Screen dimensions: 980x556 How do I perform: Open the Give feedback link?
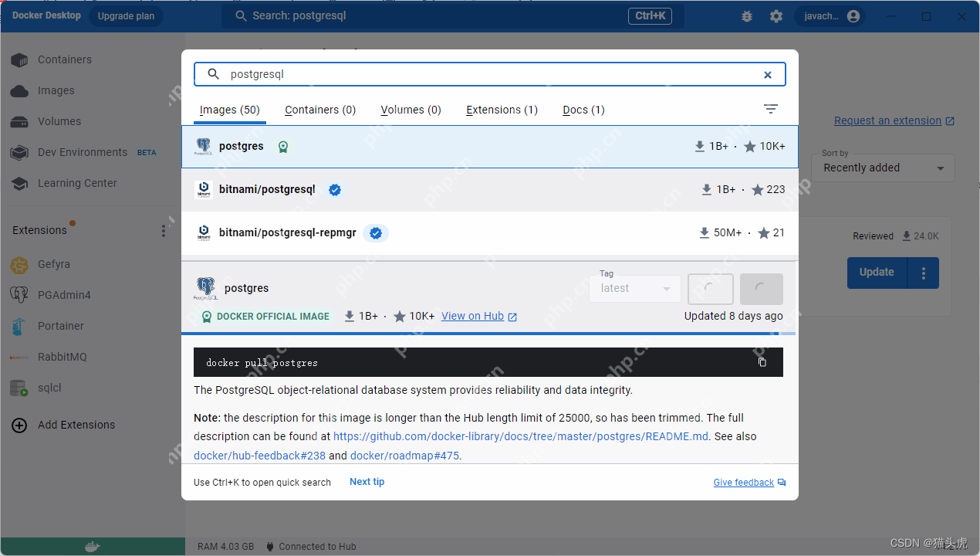(749, 483)
